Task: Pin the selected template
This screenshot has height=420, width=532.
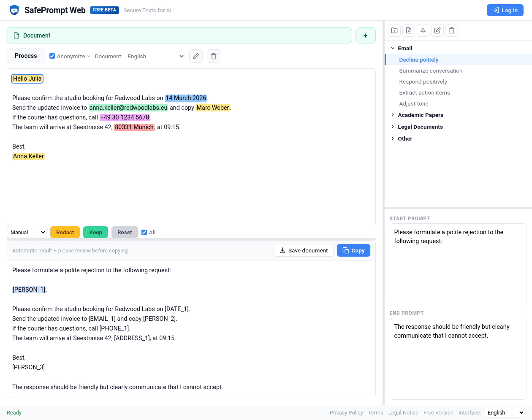Action: point(423,30)
